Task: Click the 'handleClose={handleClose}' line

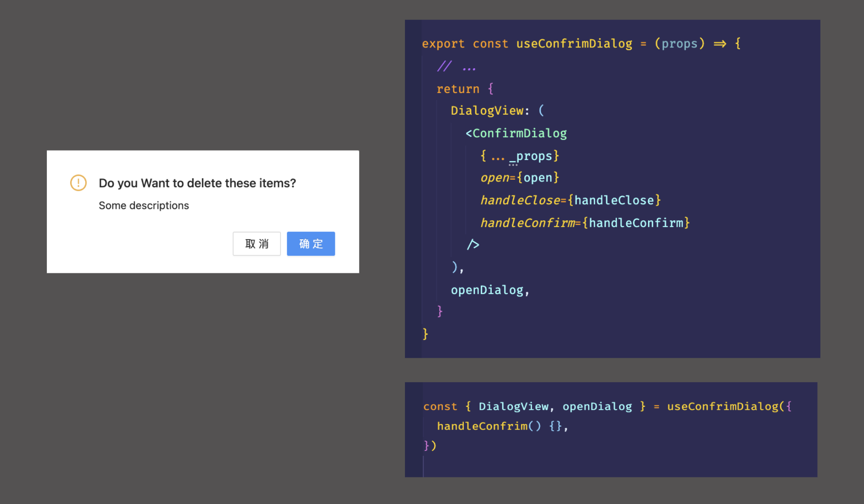Action: pyautogui.click(x=570, y=200)
